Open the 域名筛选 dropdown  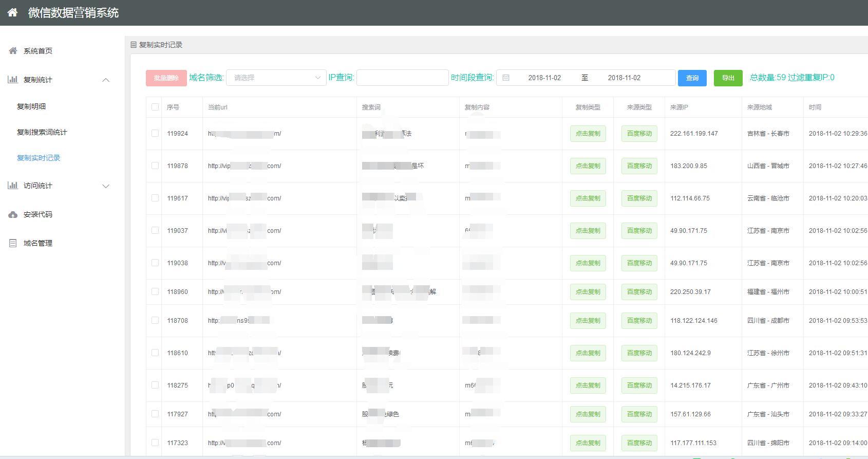click(276, 78)
